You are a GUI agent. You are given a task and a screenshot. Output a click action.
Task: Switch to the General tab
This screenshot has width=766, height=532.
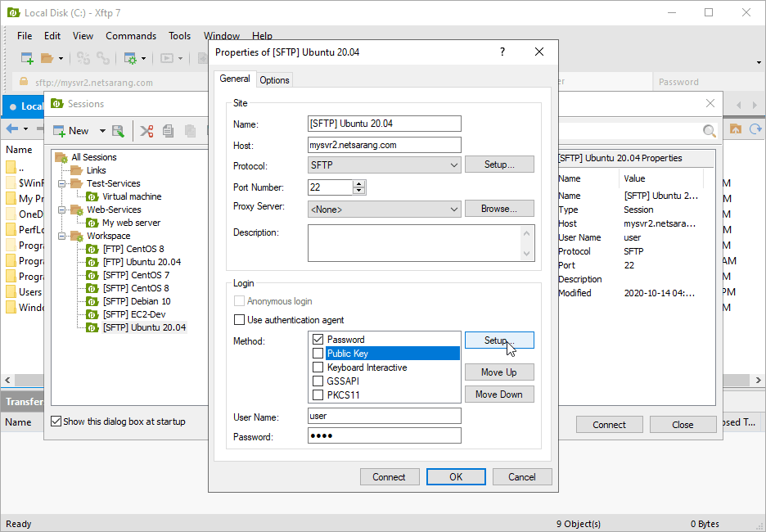click(x=235, y=79)
